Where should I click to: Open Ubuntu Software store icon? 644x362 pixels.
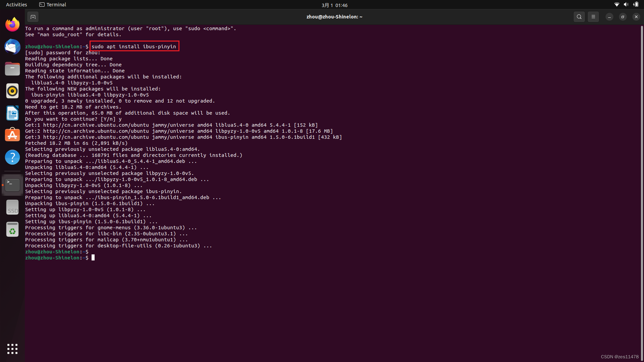pos(12,135)
